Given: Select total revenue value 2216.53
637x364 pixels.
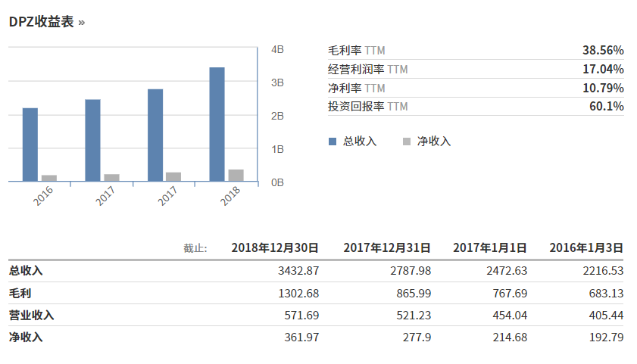Looking at the screenshot, I should pyautogui.click(x=603, y=271).
